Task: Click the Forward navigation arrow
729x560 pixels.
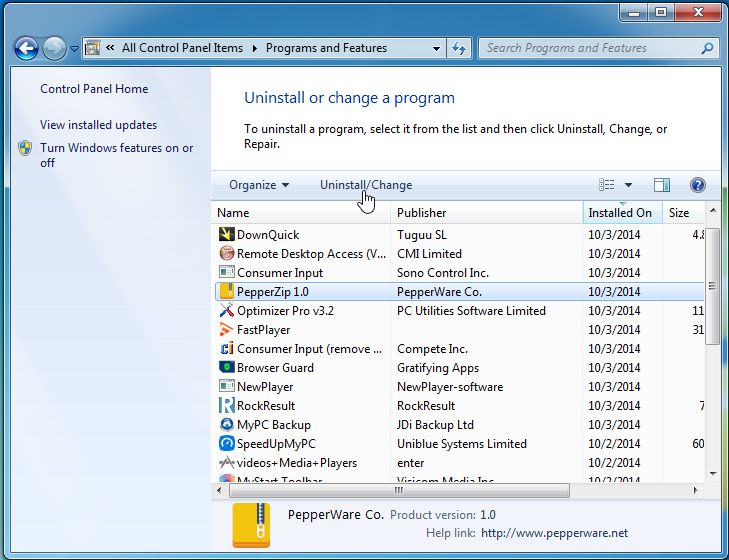Action: point(54,48)
